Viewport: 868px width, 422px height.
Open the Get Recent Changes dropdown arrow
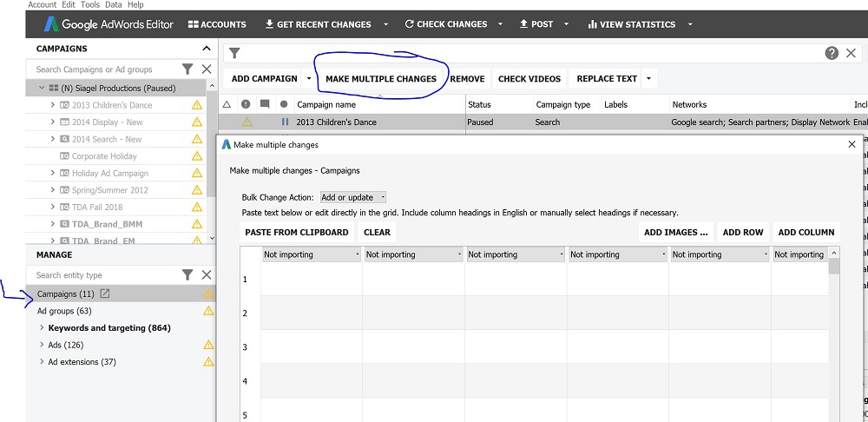(x=386, y=24)
